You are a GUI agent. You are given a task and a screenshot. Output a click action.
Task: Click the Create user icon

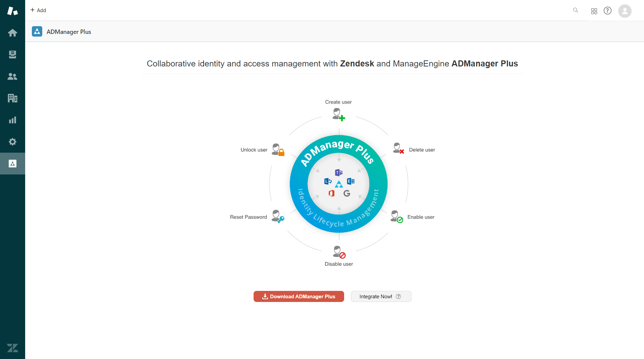pyautogui.click(x=338, y=114)
